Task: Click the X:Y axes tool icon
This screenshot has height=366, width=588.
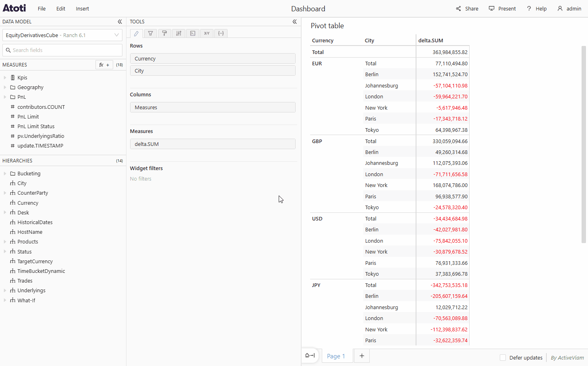Action: [207, 33]
